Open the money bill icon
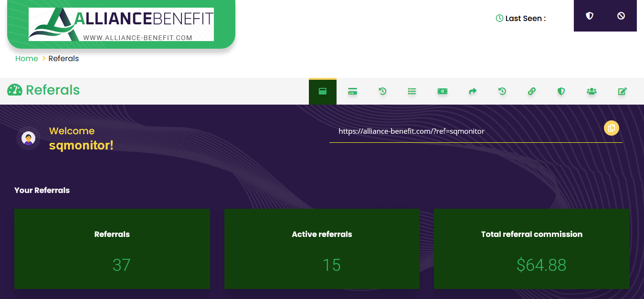 click(x=443, y=91)
